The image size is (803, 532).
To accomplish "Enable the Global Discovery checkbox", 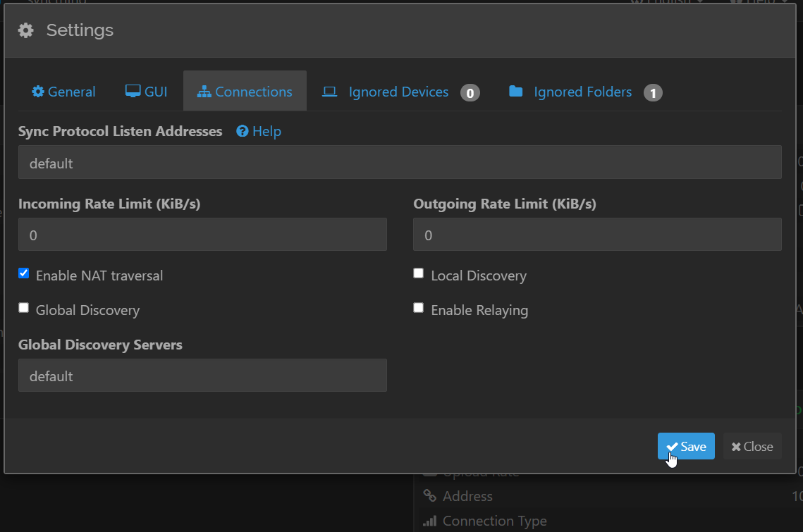I will (x=24, y=308).
